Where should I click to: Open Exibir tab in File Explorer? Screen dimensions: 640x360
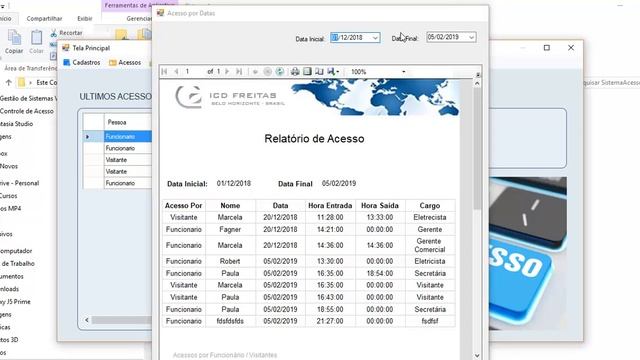click(x=84, y=18)
